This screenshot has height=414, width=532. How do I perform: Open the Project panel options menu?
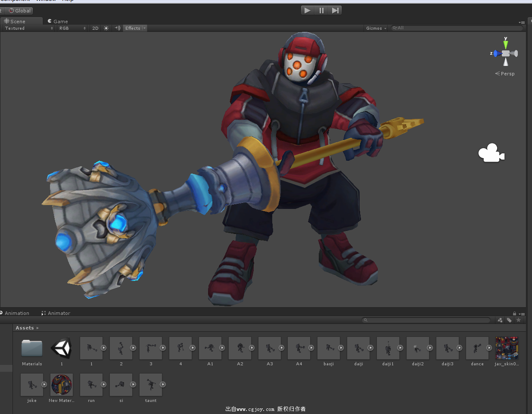point(522,314)
